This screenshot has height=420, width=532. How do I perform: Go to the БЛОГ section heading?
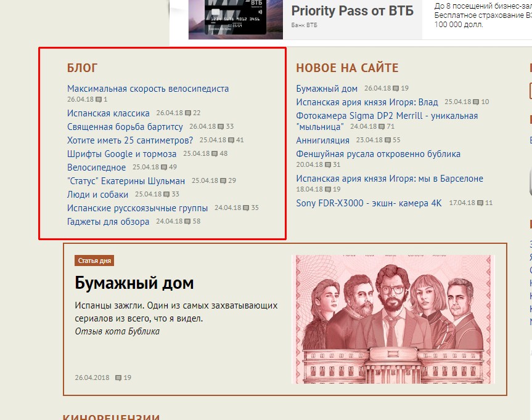82,68
